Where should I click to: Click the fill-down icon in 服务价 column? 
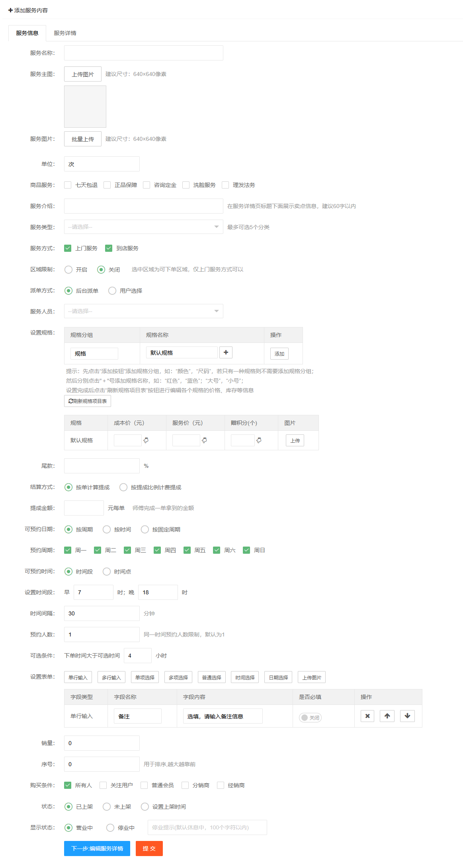pos(204,440)
